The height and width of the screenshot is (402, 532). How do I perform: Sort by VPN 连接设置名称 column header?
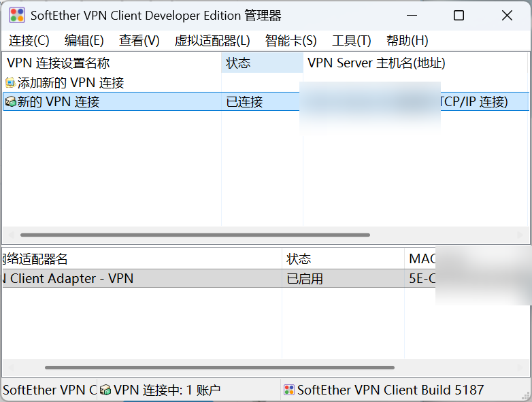point(112,63)
